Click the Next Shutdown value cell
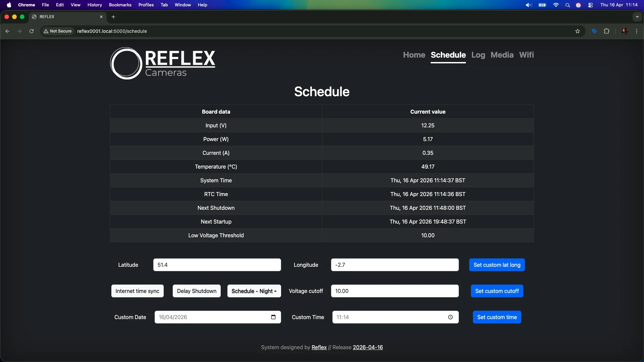The height and width of the screenshot is (362, 644). click(428, 208)
